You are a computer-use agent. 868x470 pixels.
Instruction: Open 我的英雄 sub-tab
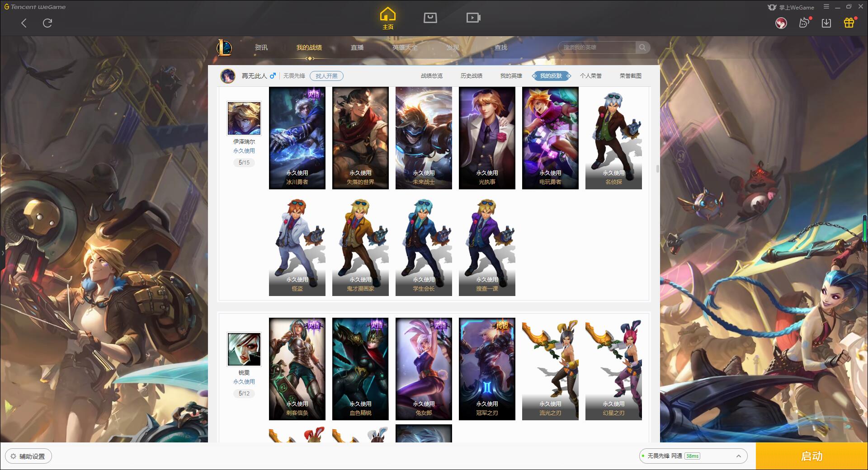pyautogui.click(x=511, y=76)
